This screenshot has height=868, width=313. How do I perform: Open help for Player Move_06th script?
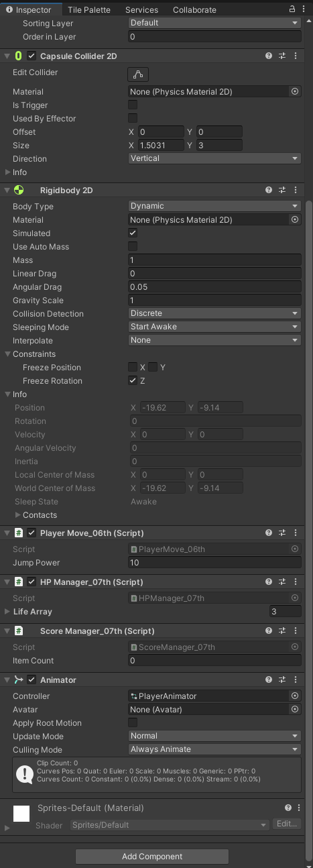tap(269, 533)
